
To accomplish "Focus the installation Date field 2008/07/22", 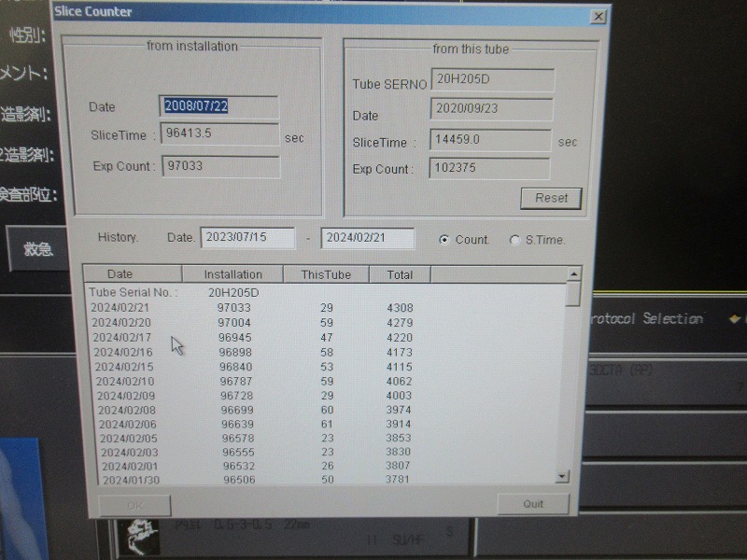I will [219, 106].
